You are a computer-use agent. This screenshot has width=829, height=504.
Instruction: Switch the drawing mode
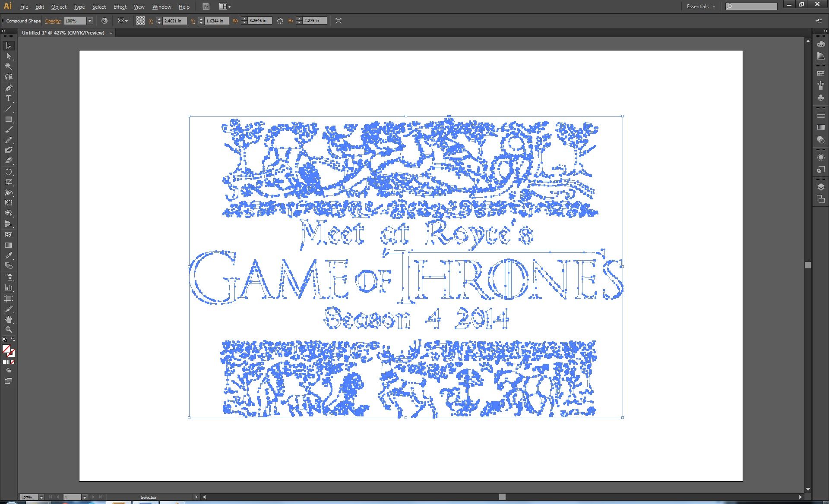click(9, 371)
